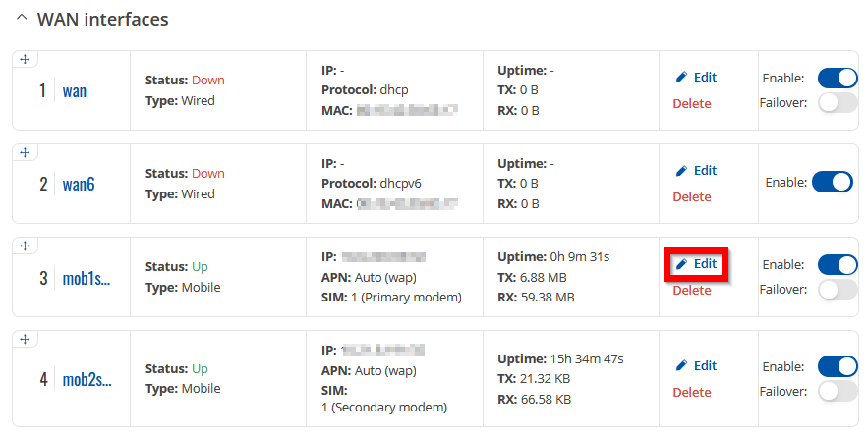Click the move handle icon for mob1s
Image resolution: width=868 pixels, height=438 pixels.
25,246
